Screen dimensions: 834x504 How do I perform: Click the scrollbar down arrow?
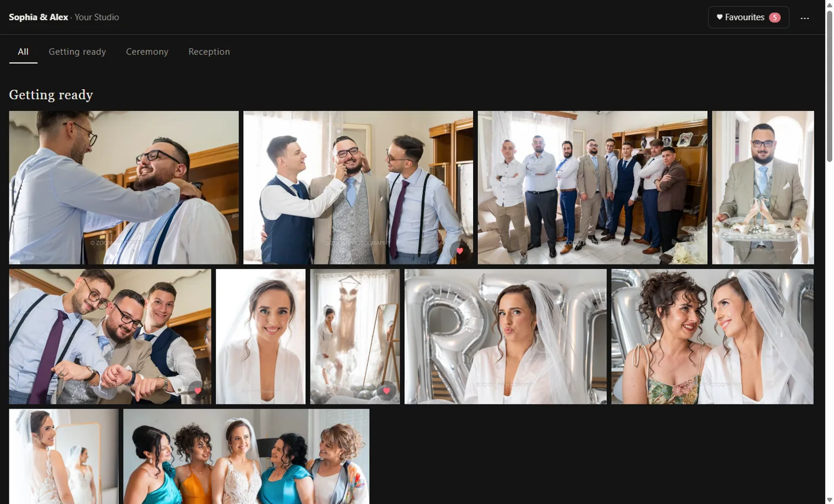[x=829, y=499]
